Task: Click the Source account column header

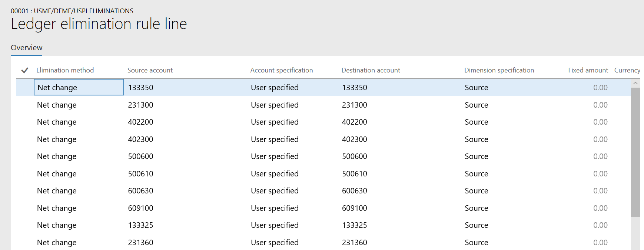Action: click(150, 70)
